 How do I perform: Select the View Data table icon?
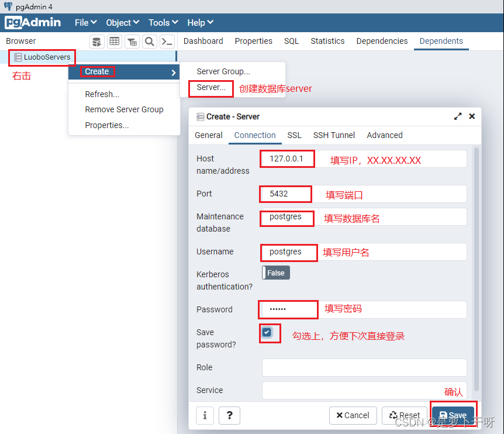(114, 42)
